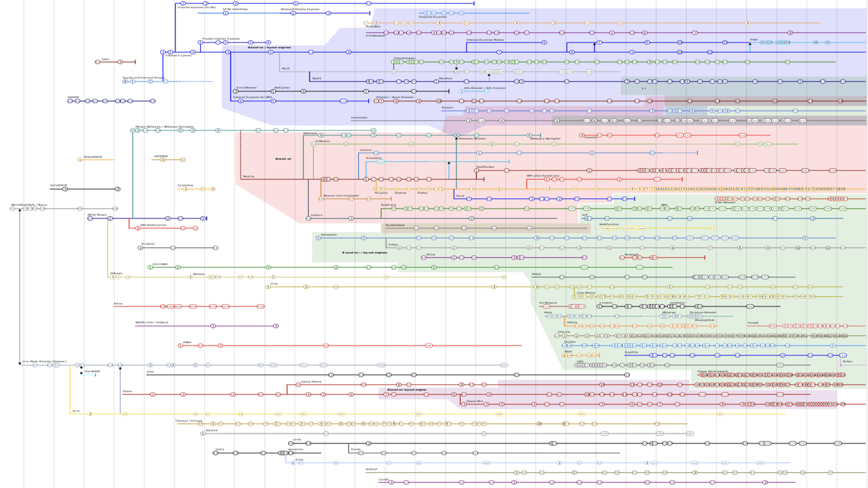
Task: Click the "WebPositive" label
Action: (609, 225)
